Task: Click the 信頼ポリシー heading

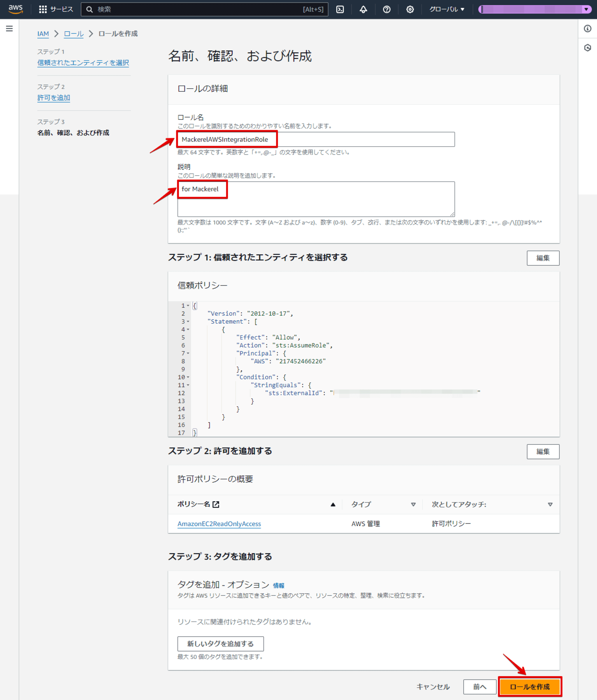Action: tap(202, 286)
